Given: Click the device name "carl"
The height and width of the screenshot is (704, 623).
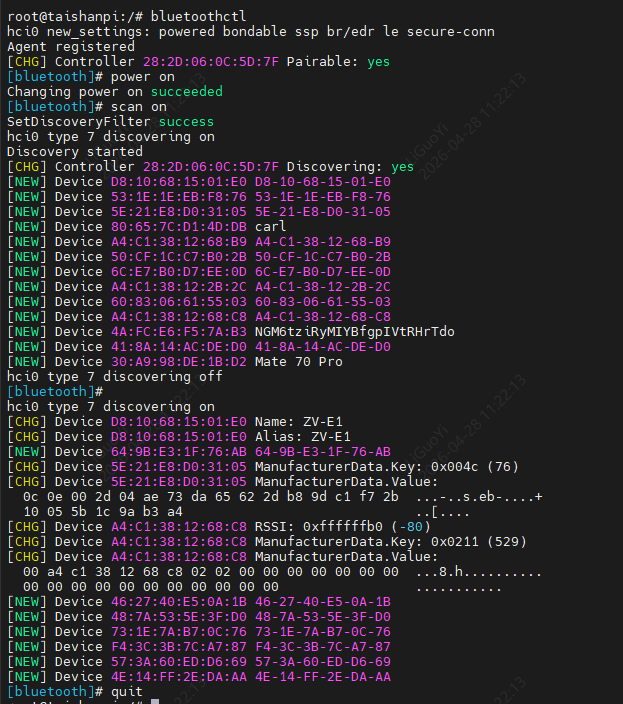Looking at the screenshot, I should tap(270, 227).
